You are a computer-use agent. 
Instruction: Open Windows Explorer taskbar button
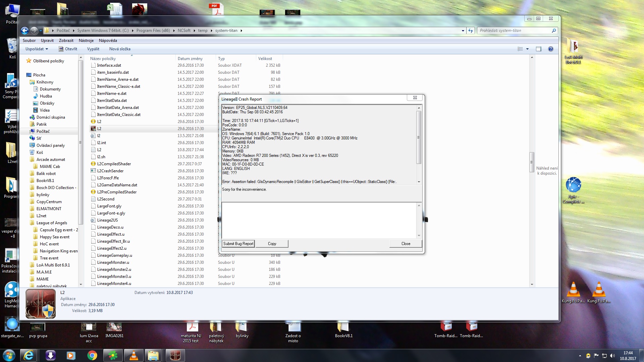pos(153,355)
